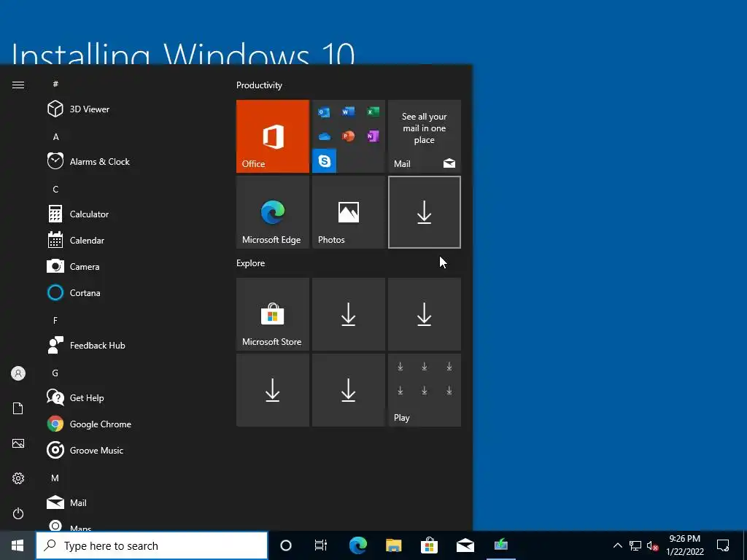This screenshot has height=560, width=747.
Task: Click the Power button in Start sidebar
Action: [18, 513]
